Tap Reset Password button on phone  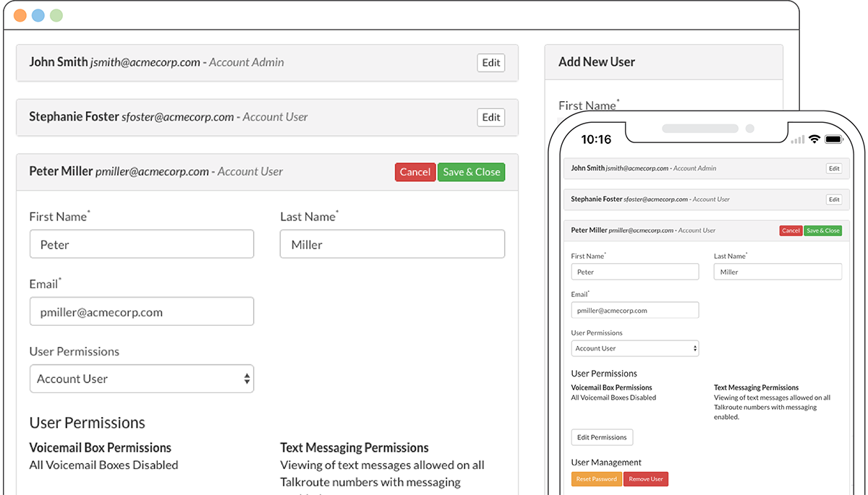pos(597,479)
